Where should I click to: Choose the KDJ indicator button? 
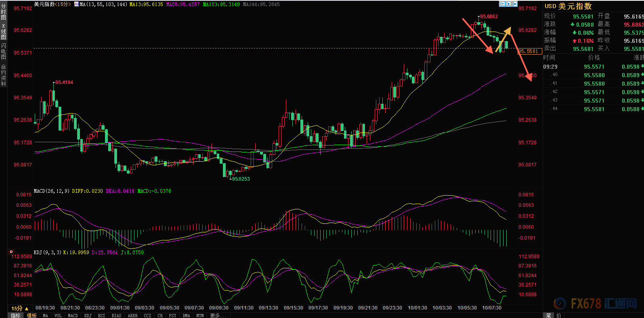tap(88, 316)
